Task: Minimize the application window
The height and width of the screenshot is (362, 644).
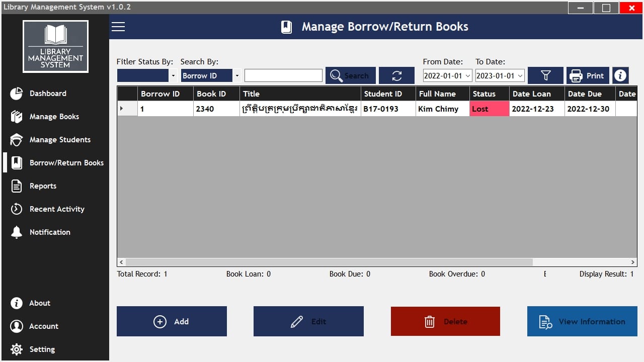Action: click(580, 8)
